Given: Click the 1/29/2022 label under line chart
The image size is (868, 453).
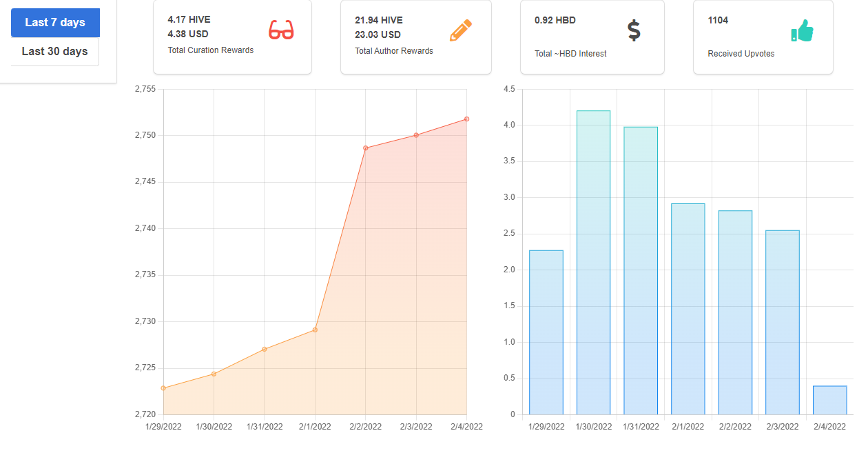Looking at the screenshot, I should click(x=163, y=427).
